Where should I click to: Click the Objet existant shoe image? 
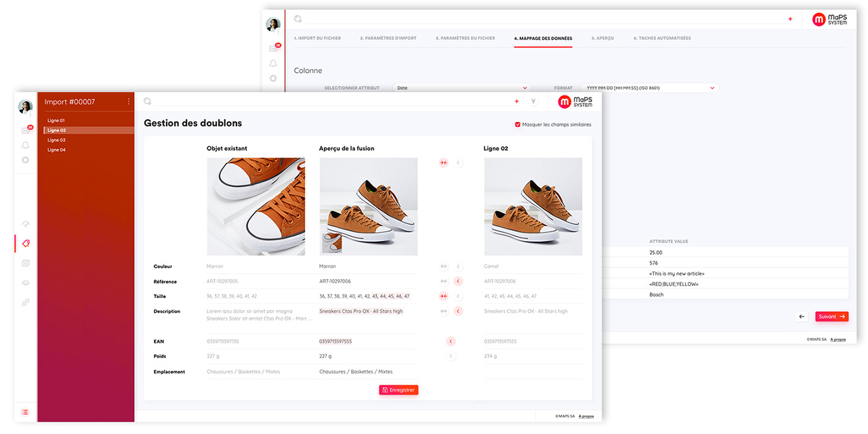(x=255, y=207)
